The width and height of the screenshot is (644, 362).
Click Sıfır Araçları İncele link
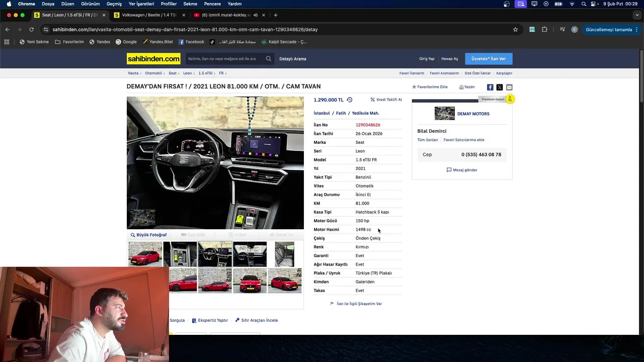point(257,320)
